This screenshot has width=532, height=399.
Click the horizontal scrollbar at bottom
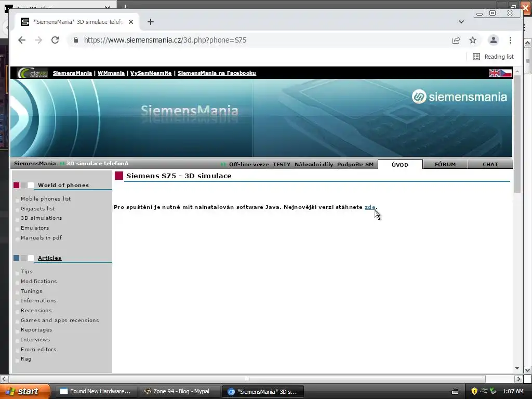tap(247, 379)
